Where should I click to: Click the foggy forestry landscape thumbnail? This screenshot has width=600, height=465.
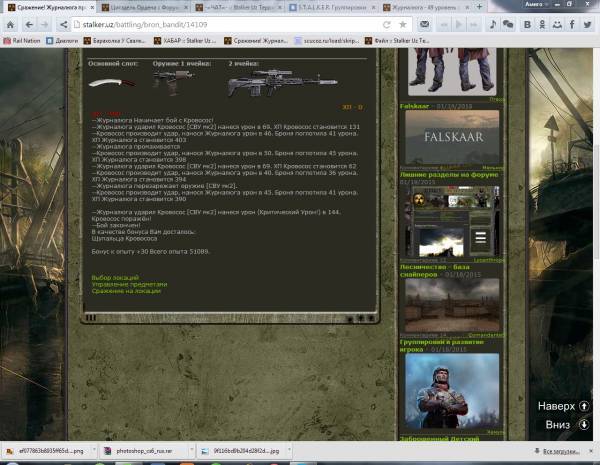pyautogui.click(x=452, y=305)
